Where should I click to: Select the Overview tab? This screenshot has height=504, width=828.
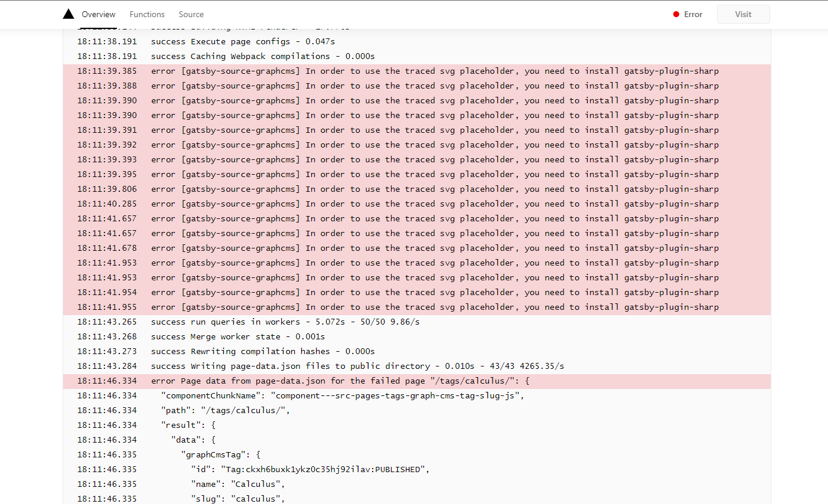tap(98, 14)
